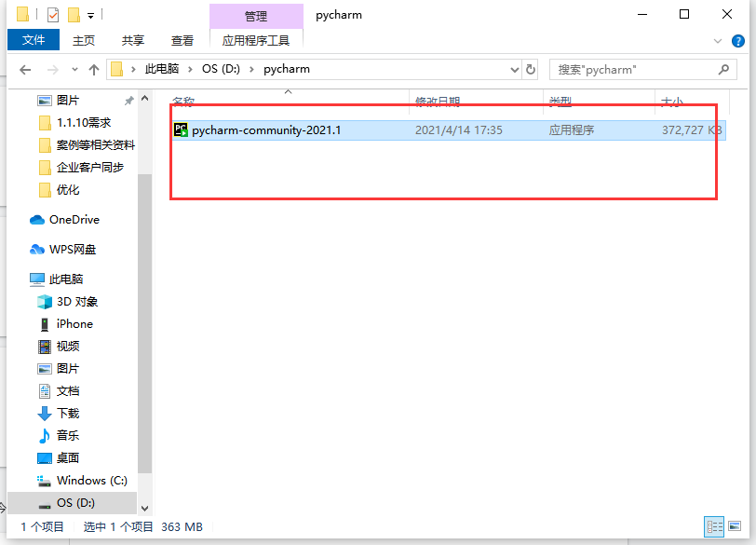This screenshot has height=545, width=756.
Task: Open the 案例等相关资料 folder
Action: tap(96, 144)
